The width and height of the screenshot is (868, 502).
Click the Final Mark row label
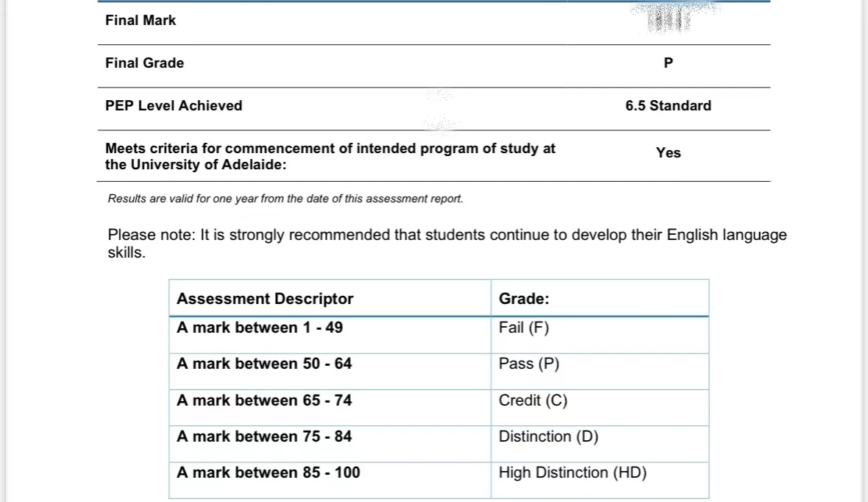140,21
